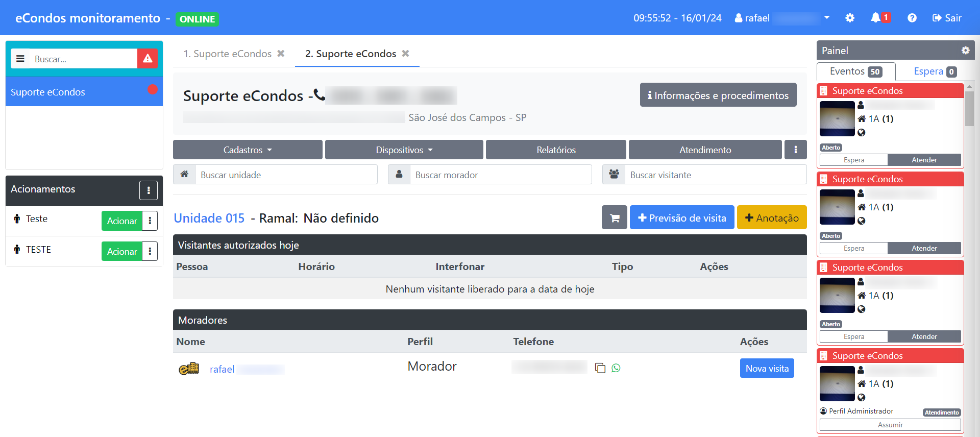Image resolution: width=980 pixels, height=437 pixels.
Task: Select the 2. Suporte eCondos tab
Action: pos(351,54)
